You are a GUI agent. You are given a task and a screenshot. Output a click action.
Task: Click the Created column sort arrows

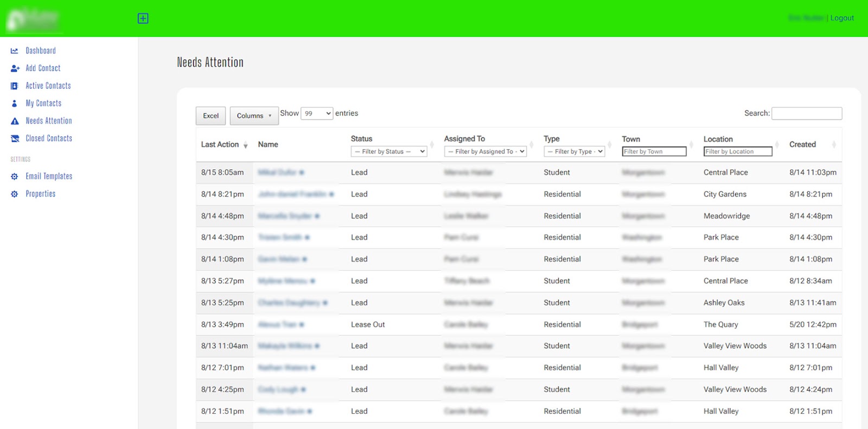(834, 144)
